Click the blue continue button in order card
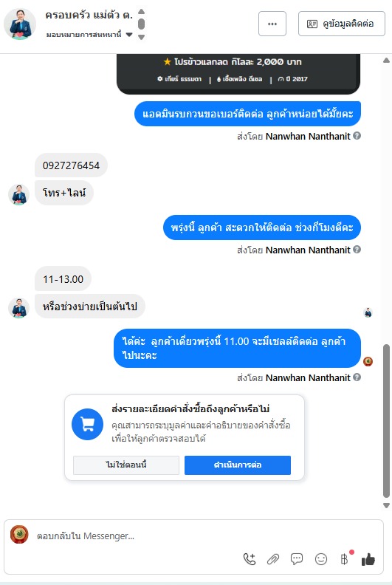Screen dimensions: 392x585 238,465
